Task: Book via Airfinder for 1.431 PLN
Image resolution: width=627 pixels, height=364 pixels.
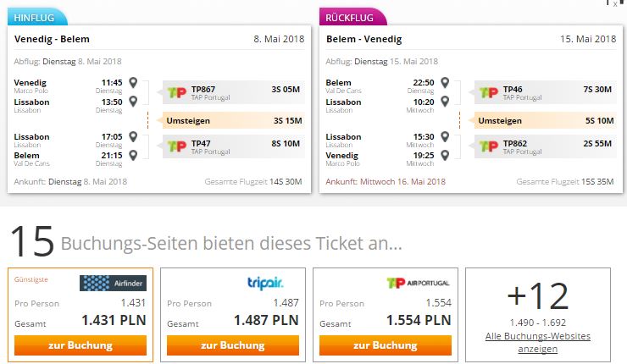Action: [x=80, y=345]
